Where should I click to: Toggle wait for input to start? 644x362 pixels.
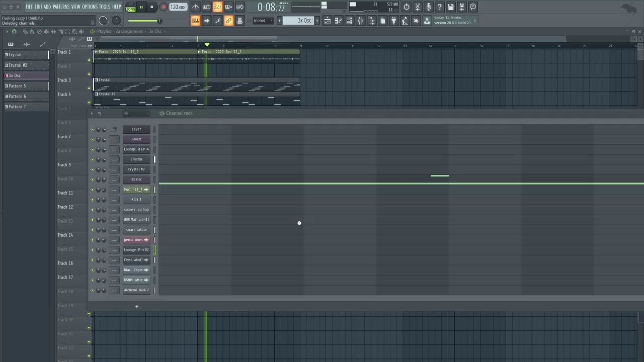(x=206, y=7)
